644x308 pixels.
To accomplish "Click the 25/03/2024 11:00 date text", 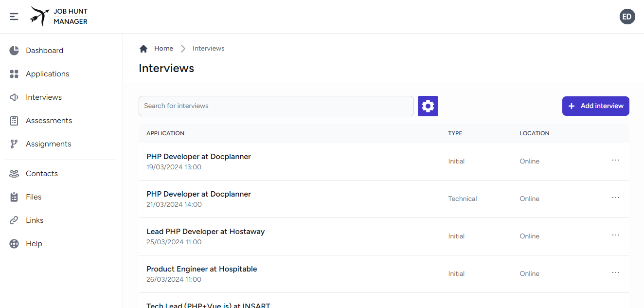I will (174, 242).
